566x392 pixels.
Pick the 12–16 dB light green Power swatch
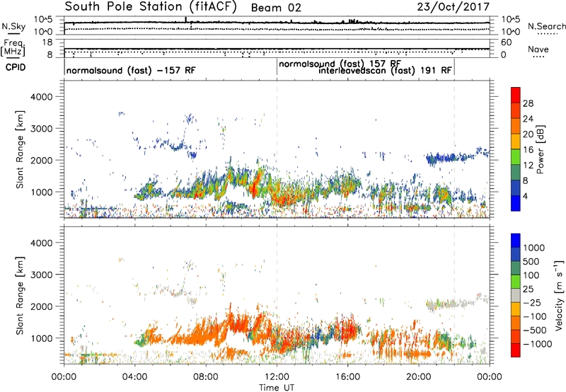tap(516, 157)
